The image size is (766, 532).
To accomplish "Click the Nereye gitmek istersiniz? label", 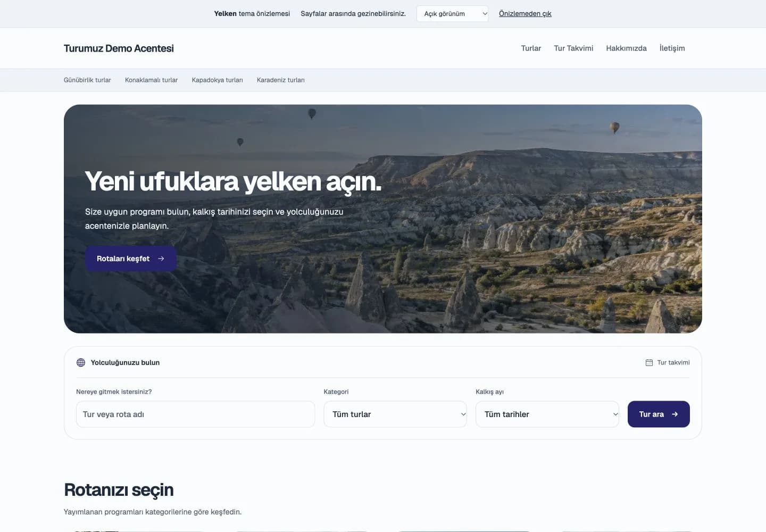I will 114,392.
